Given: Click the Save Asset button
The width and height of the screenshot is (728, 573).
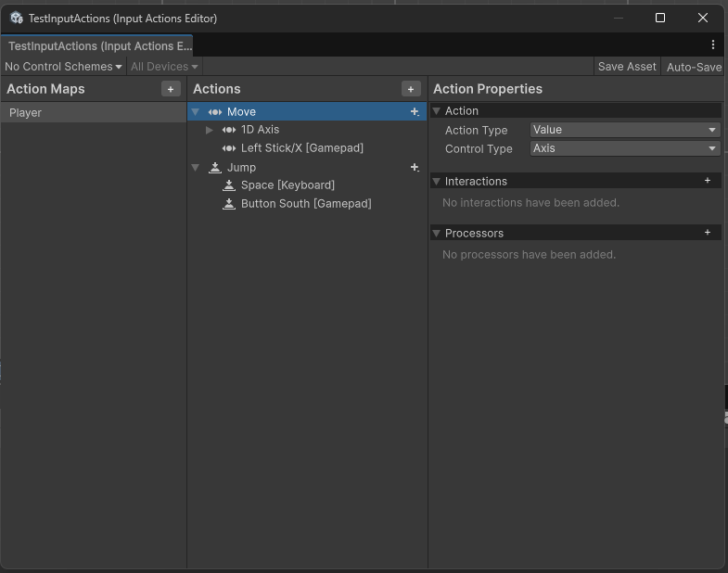Looking at the screenshot, I should 627,67.
